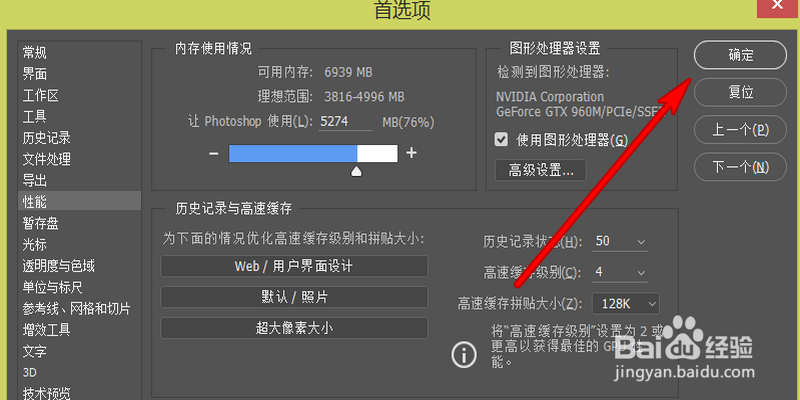Click the info icon near cache description
The height and width of the screenshot is (400, 800).
(x=464, y=354)
